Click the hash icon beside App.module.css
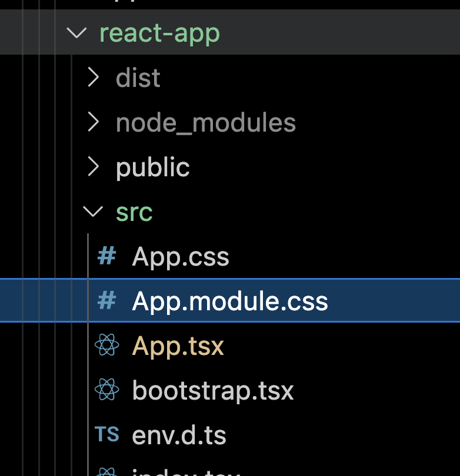The image size is (460, 476). 106,301
